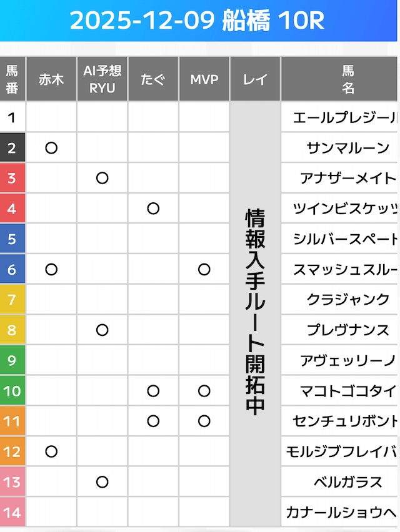The height and width of the screenshot is (532, 400).
Task: Click the AI予想RYU circle for horse 3
Action: coord(102,179)
